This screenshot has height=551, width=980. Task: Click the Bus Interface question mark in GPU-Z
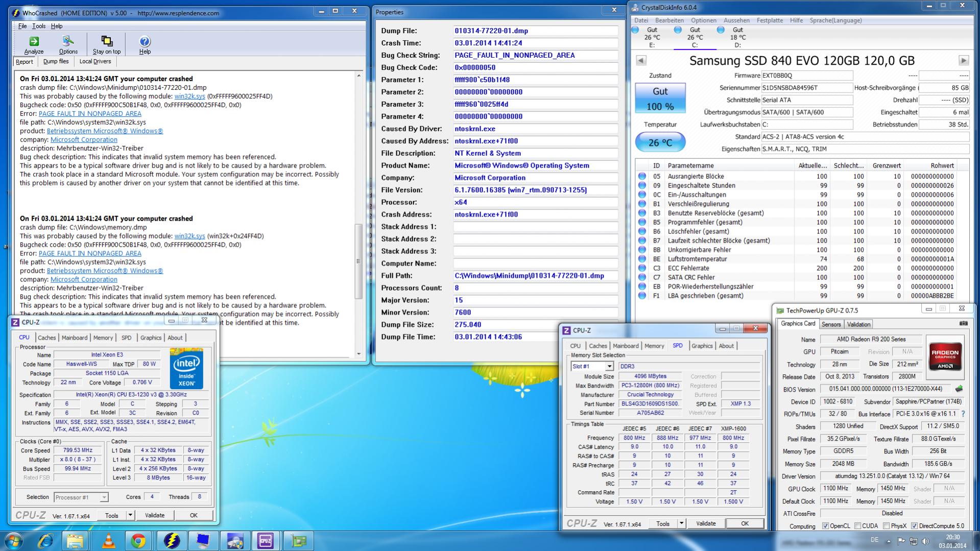point(963,414)
